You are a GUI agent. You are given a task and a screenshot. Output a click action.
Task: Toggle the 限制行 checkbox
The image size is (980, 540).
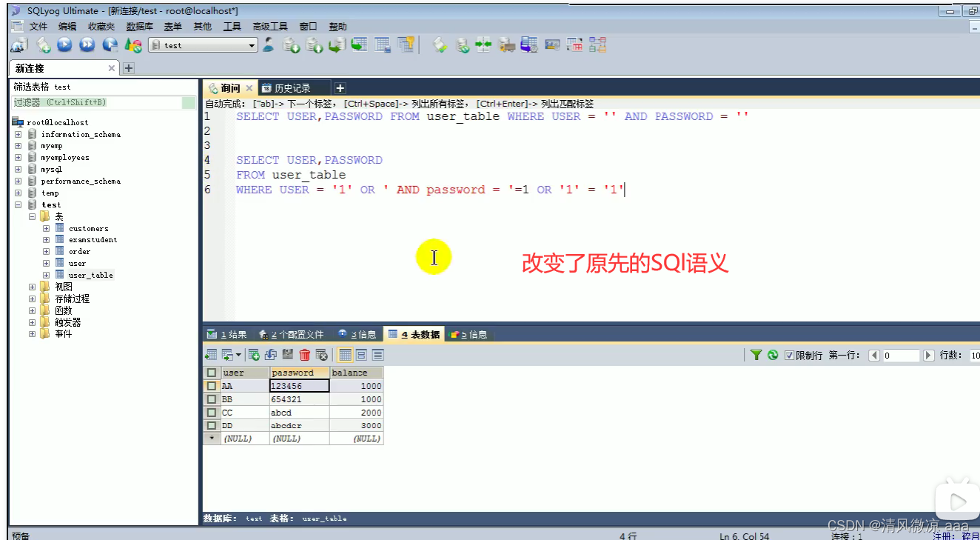pyautogui.click(x=789, y=356)
